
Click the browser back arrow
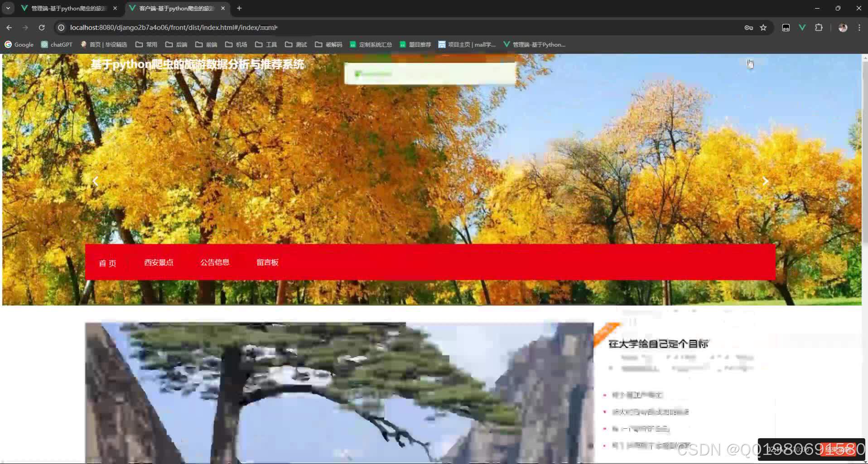coord(9,27)
